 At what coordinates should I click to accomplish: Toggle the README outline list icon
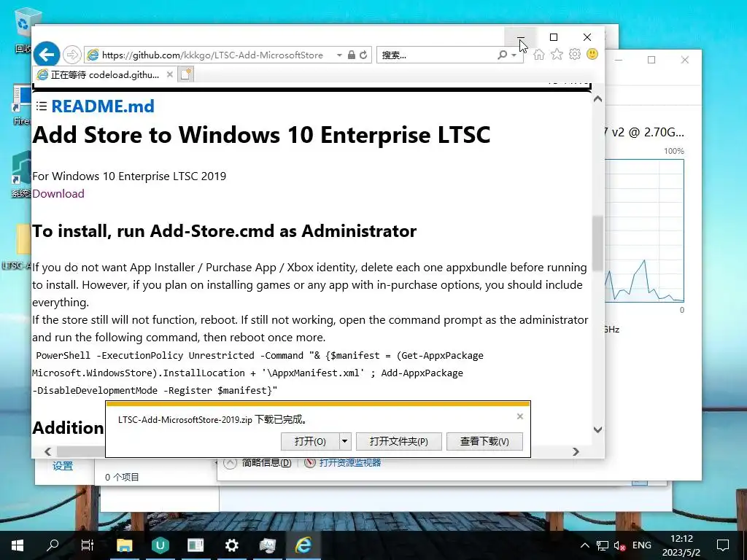pos(42,106)
